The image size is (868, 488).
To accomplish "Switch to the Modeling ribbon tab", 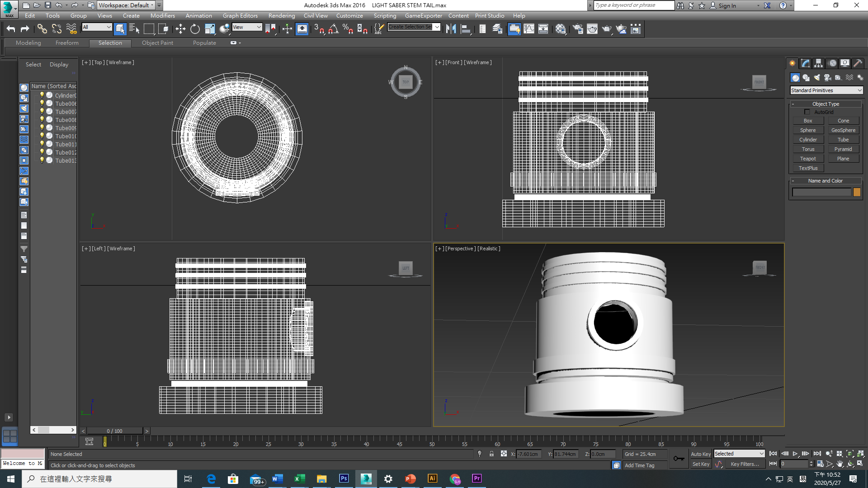I will pos(28,43).
